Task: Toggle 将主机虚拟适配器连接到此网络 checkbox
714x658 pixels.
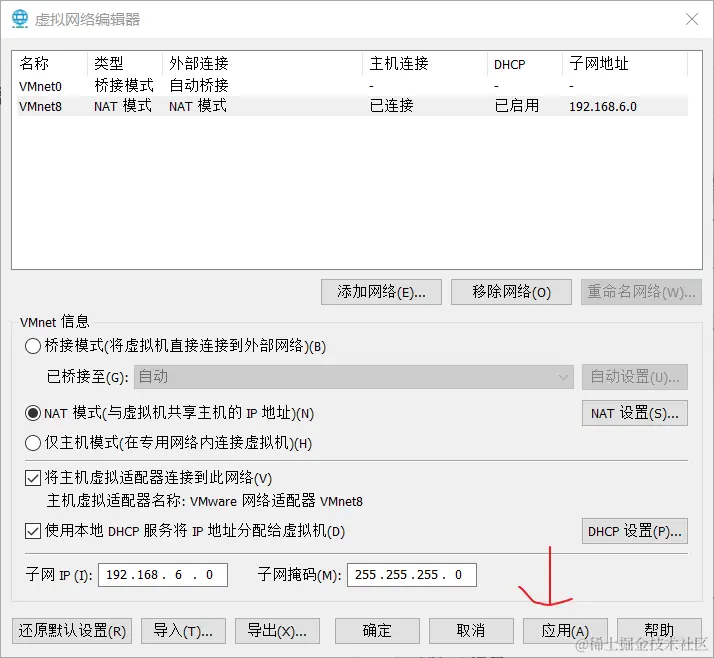Action: point(33,478)
